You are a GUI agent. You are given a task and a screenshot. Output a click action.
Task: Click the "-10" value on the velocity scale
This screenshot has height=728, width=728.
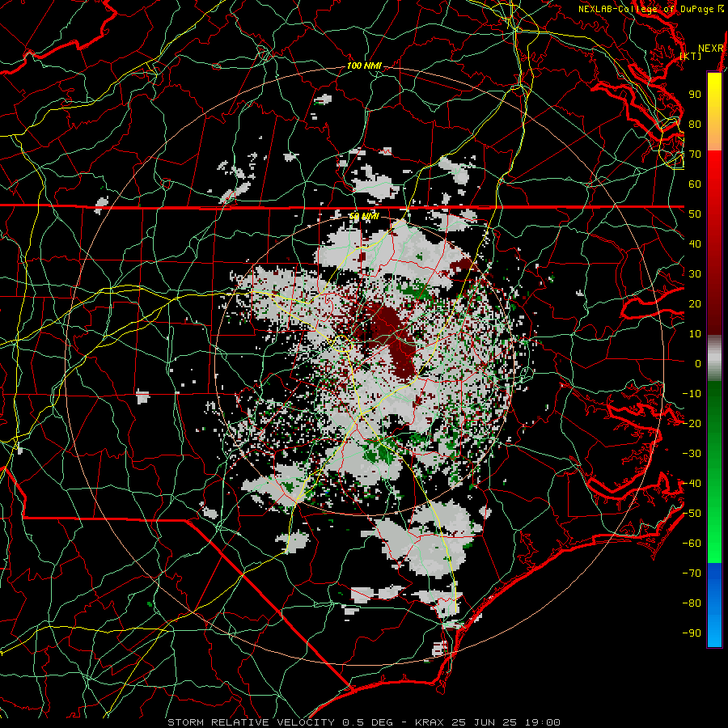[692, 394]
